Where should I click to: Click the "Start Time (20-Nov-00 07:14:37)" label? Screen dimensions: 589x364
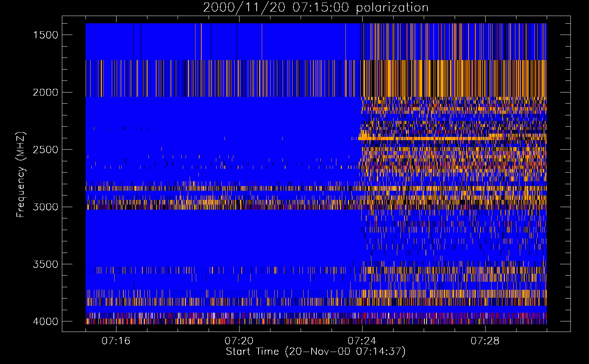[x=316, y=352]
